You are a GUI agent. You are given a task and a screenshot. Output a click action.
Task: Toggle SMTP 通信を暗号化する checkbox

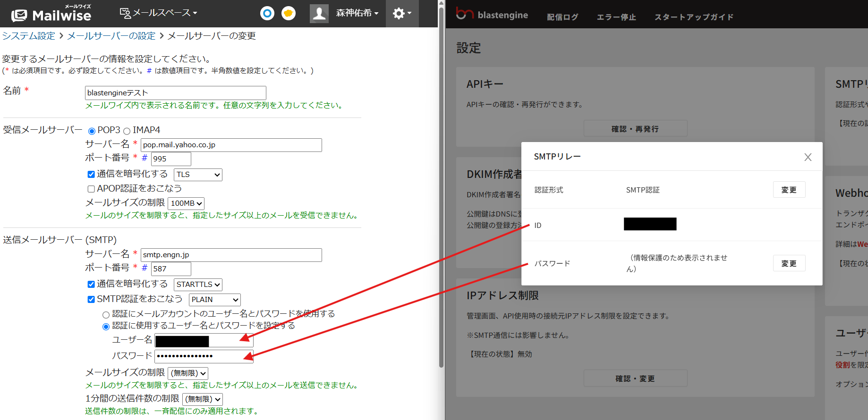pos(91,284)
